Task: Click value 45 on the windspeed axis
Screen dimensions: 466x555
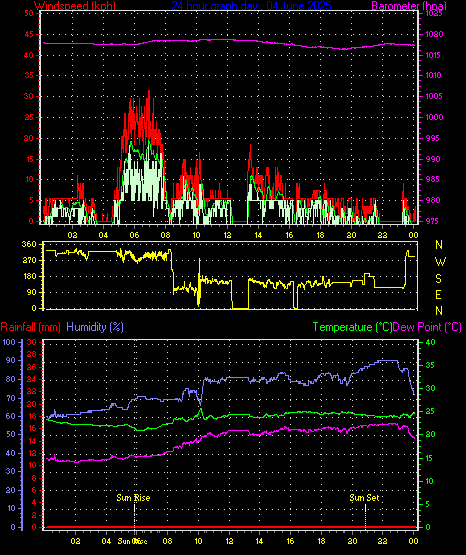Action: 29,34
